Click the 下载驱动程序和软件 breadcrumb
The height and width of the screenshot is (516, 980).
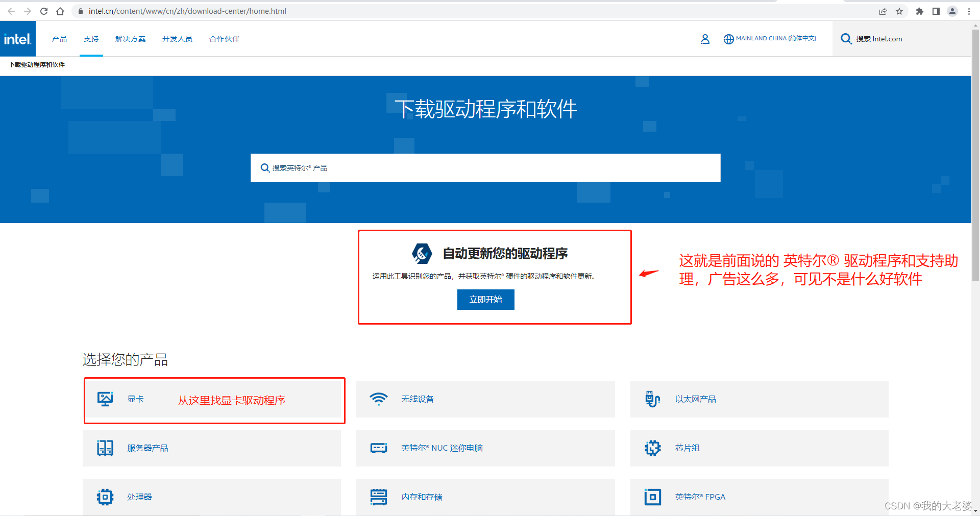coord(37,65)
